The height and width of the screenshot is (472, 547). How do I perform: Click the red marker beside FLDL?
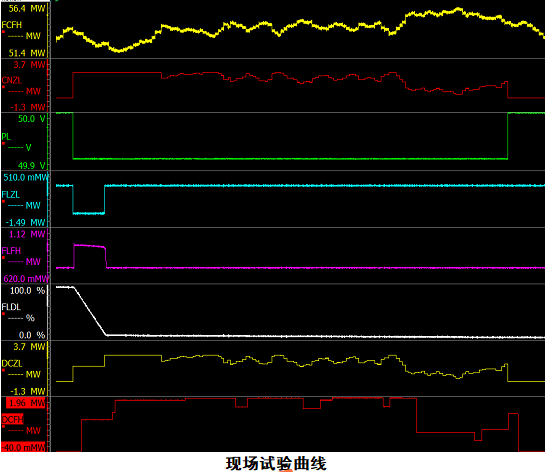3,314
